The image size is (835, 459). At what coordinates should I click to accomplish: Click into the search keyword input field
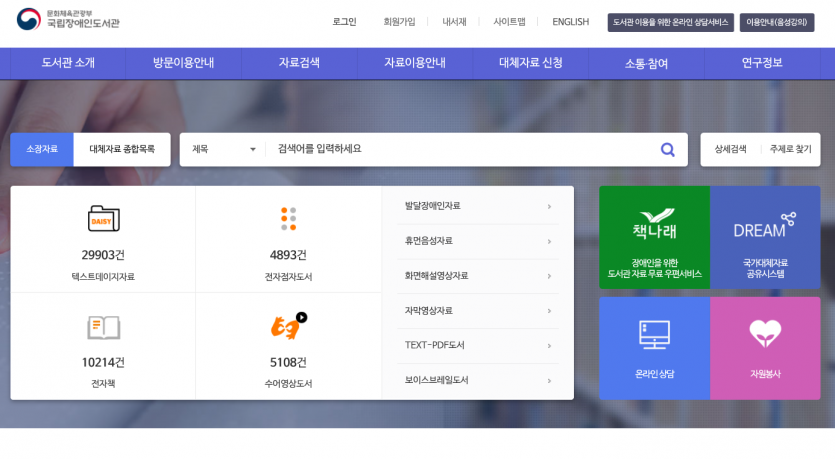pos(463,150)
